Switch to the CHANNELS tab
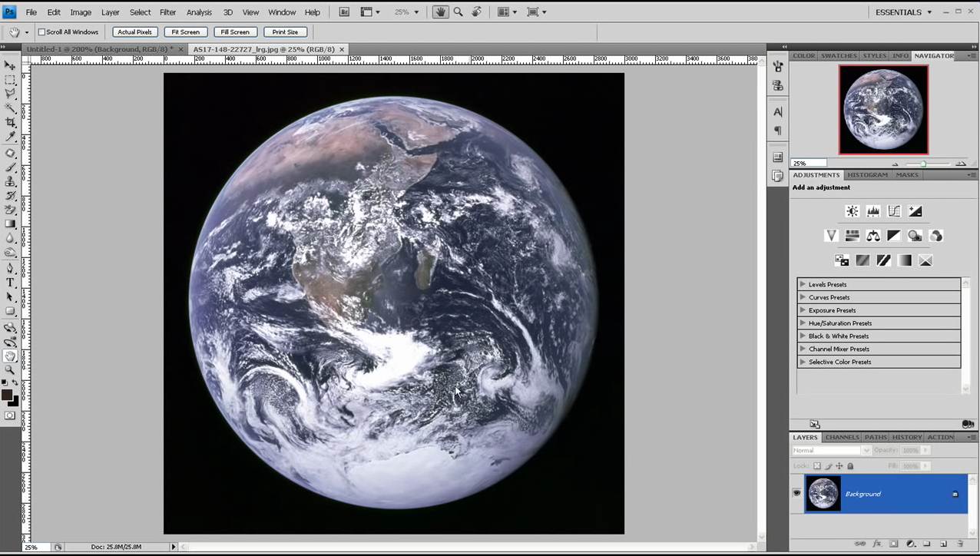The image size is (980, 556). (842, 437)
